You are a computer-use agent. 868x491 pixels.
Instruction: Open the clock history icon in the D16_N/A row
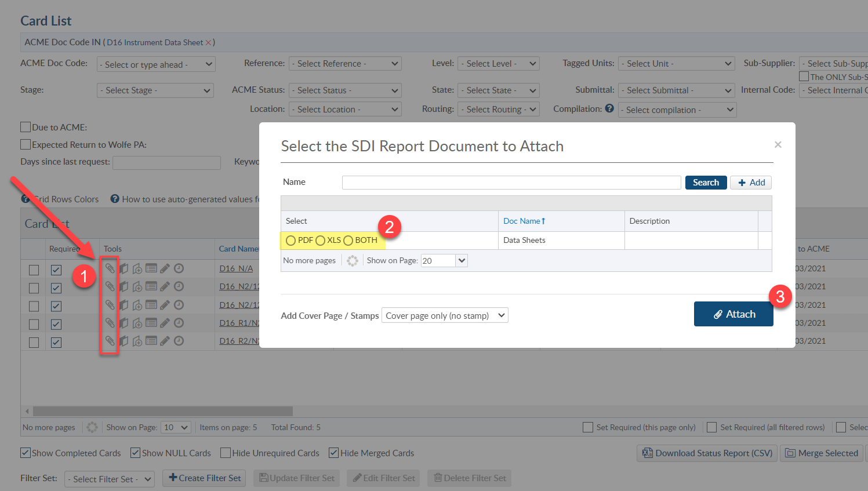pyautogui.click(x=179, y=268)
